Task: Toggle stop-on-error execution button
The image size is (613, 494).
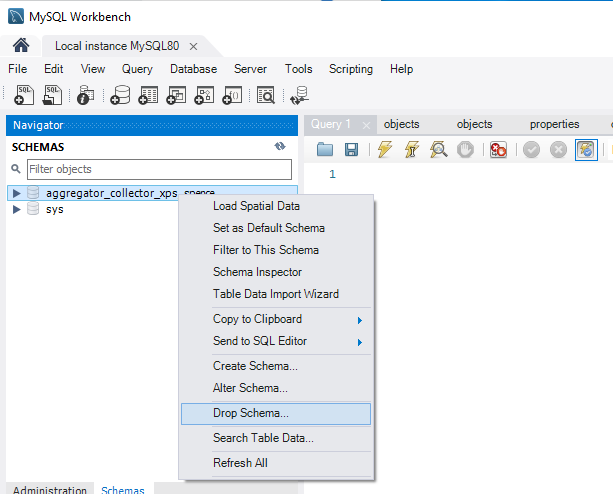Action: tap(497, 149)
